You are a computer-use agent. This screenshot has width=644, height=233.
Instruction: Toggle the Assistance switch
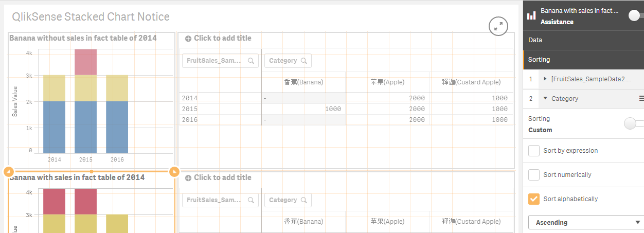pos(636,16)
